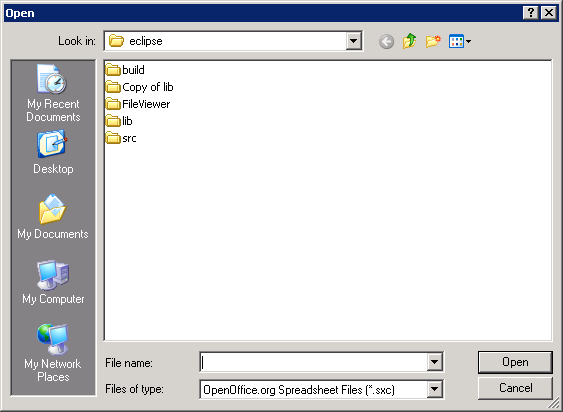This screenshot has height=412, width=563.
Task: Jump to Desktop in places bar
Action: [53, 153]
